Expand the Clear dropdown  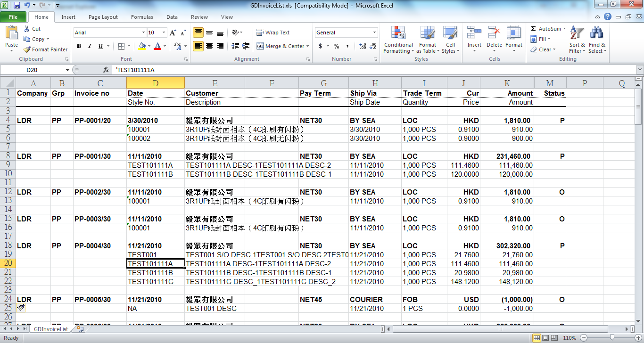(x=554, y=49)
